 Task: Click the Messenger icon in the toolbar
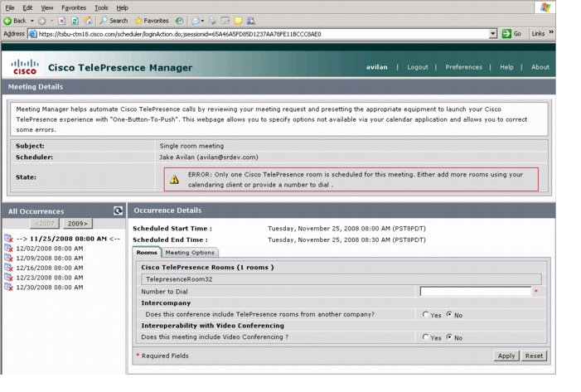click(x=251, y=21)
